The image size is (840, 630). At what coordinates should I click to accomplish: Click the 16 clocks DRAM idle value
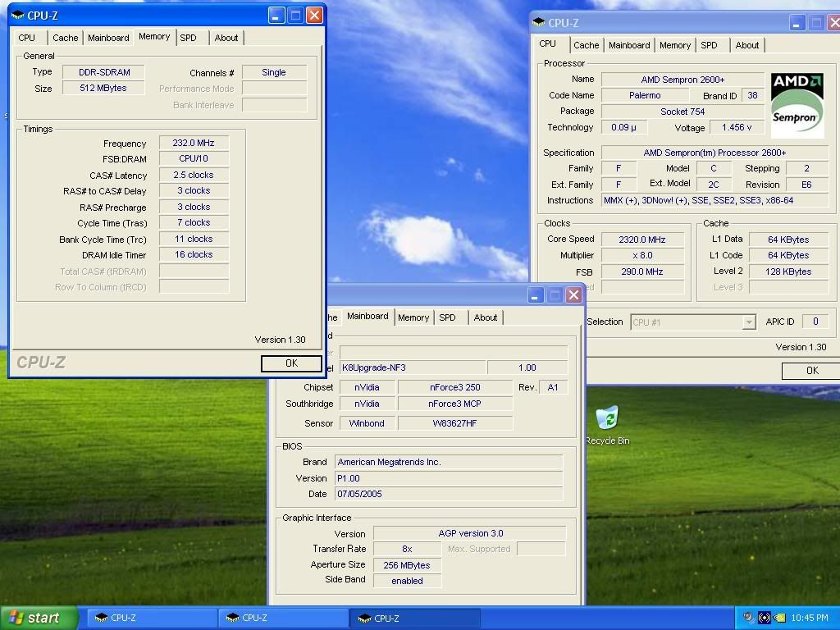pyautogui.click(x=194, y=254)
